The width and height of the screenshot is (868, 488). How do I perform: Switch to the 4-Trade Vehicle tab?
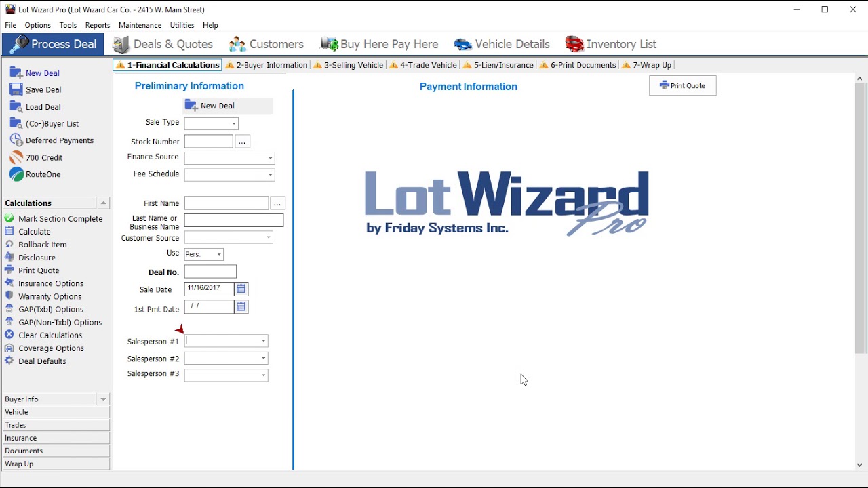pos(422,65)
